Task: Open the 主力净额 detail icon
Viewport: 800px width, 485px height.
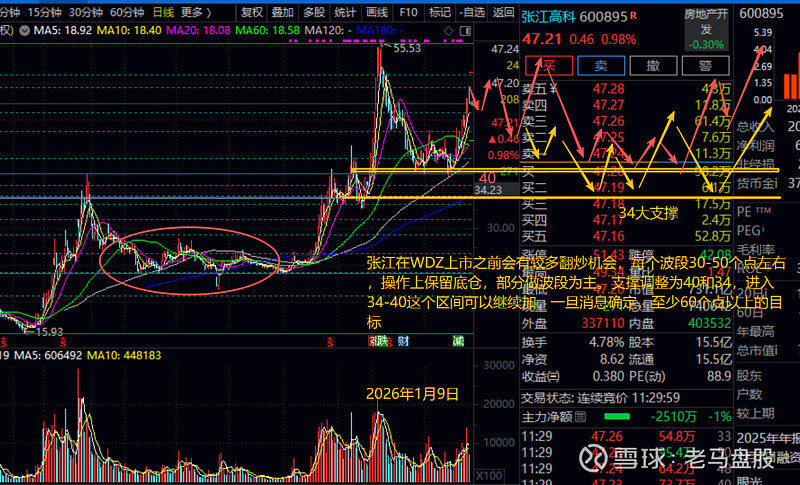Action: tap(580, 417)
